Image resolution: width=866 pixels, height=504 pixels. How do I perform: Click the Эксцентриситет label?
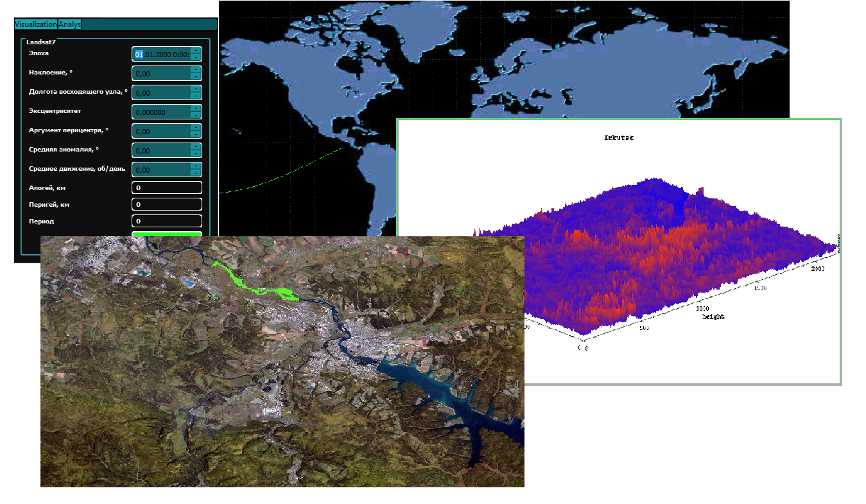pos(55,111)
